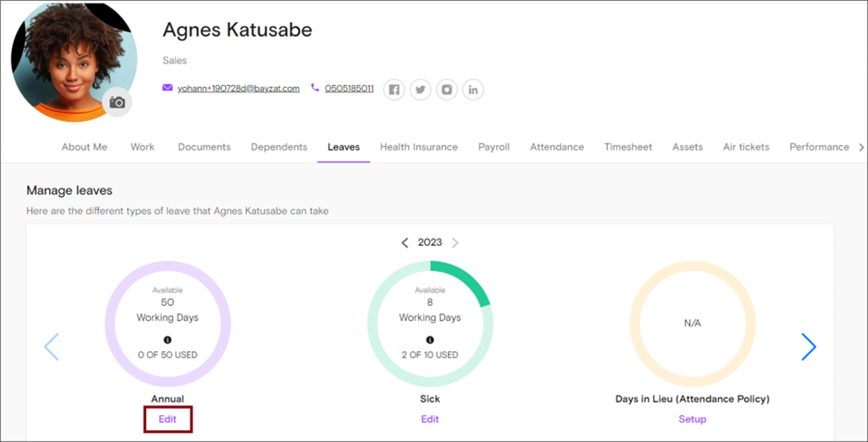Set up Days in Lieu leave
Viewport: 868px width, 442px height.
point(692,419)
